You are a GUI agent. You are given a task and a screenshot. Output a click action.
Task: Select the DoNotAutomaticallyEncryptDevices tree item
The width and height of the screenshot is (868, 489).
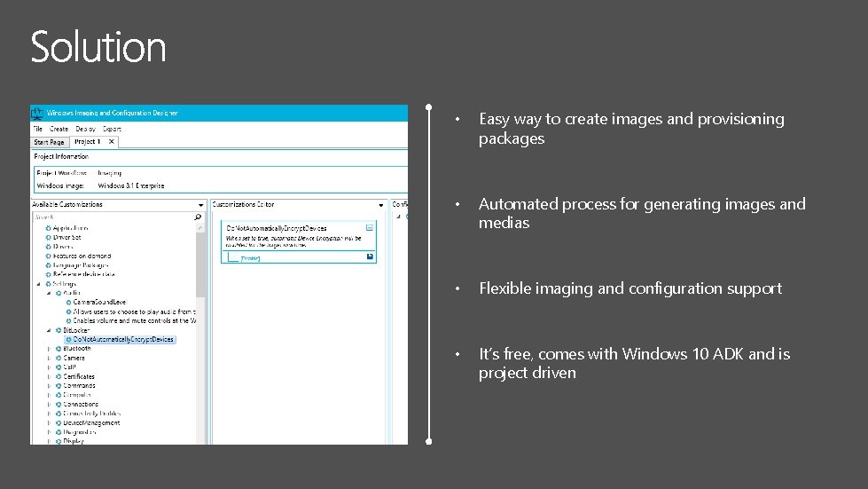pyautogui.click(x=120, y=340)
